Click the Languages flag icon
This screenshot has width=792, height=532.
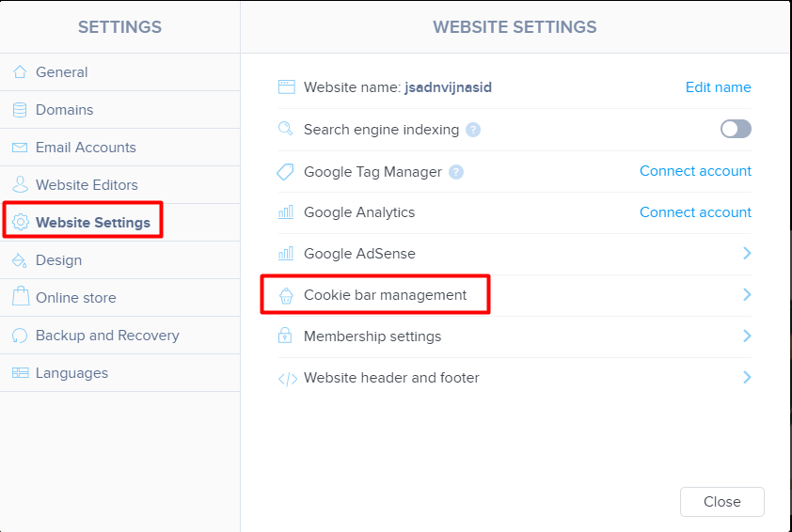[20, 373]
